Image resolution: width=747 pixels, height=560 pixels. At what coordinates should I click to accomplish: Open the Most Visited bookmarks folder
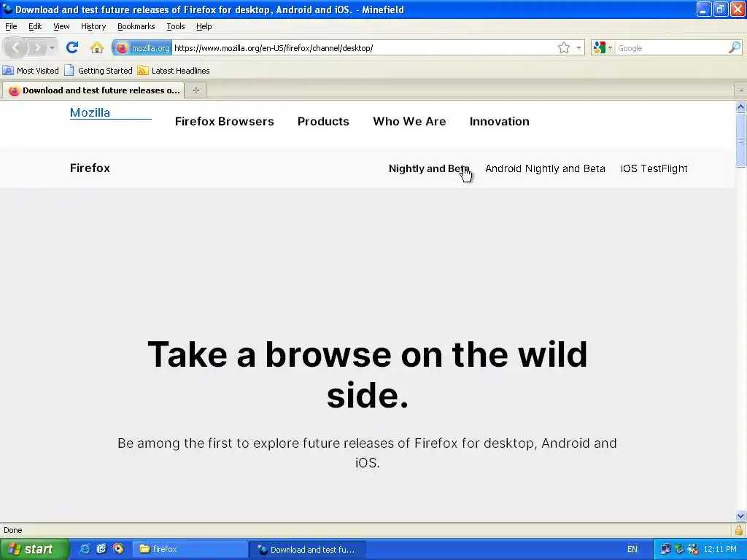pyautogui.click(x=31, y=71)
